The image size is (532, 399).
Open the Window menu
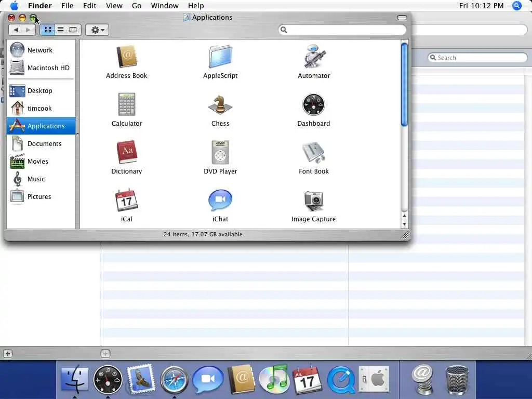pos(165,5)
